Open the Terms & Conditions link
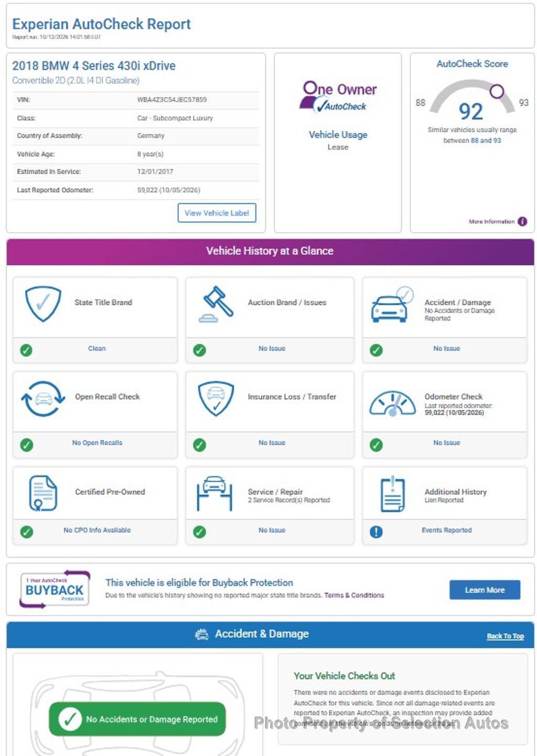Image resolution: width=537 pixels, height=756 pixels. tap(354, 595)
